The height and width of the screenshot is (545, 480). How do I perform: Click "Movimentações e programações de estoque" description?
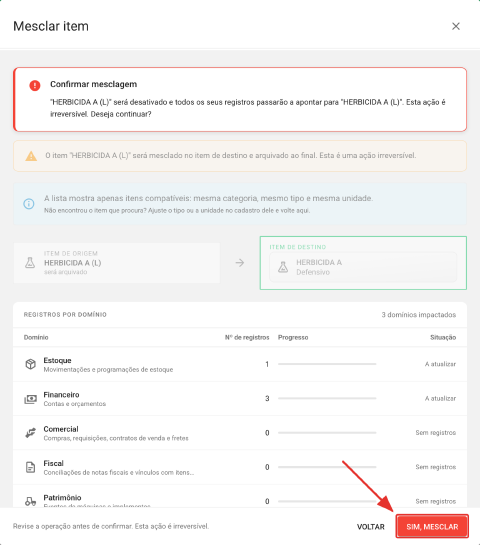coord(108,369)
